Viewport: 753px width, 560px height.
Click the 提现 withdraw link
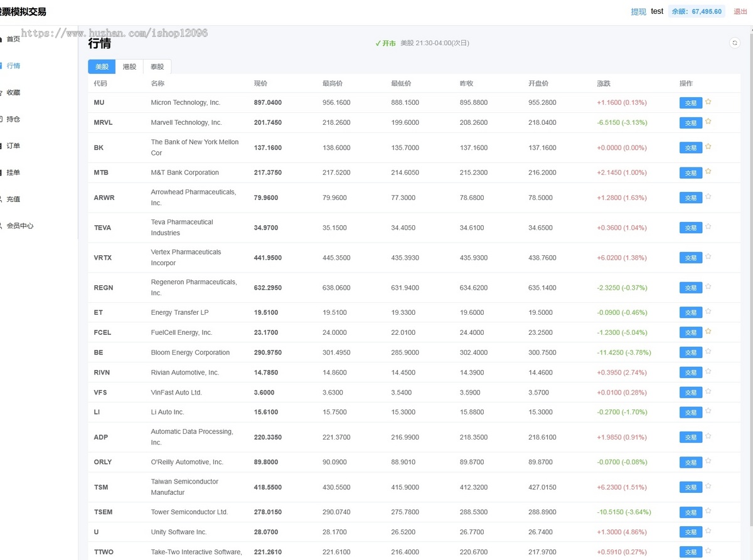tap(638, 11)
